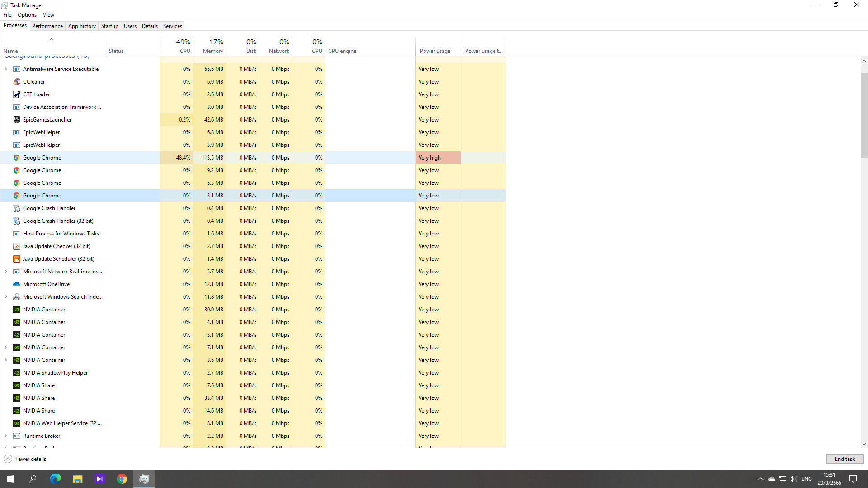Click the NVIDIA Web Helper Service icon

click(17, 423)
